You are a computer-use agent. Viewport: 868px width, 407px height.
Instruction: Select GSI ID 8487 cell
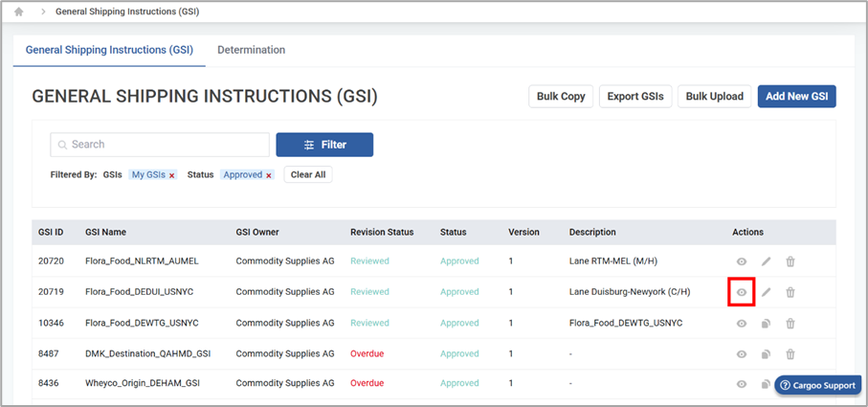point(47,353)
